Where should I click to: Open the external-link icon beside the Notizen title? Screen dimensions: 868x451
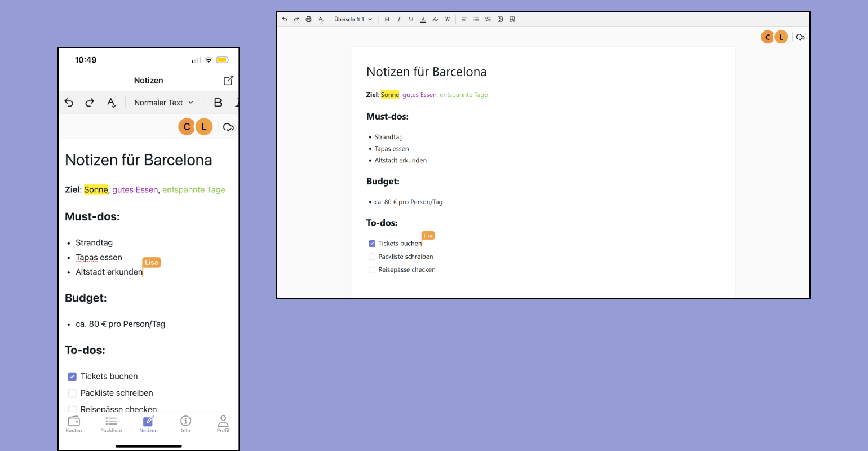[228, 81]
